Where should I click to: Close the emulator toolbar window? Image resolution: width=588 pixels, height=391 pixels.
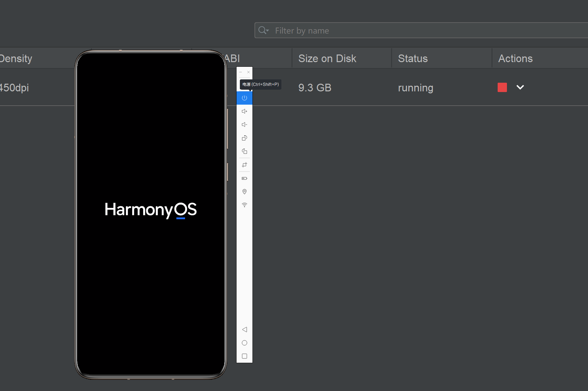coord(248,72)
